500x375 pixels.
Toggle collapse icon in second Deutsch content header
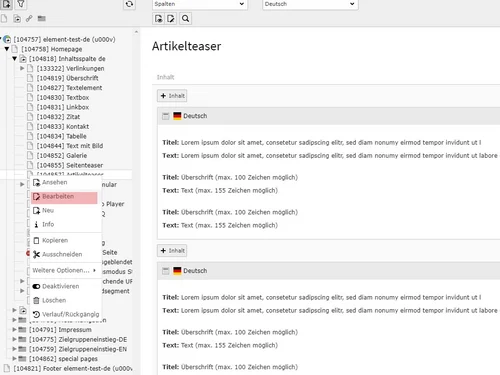click(165, 271)
